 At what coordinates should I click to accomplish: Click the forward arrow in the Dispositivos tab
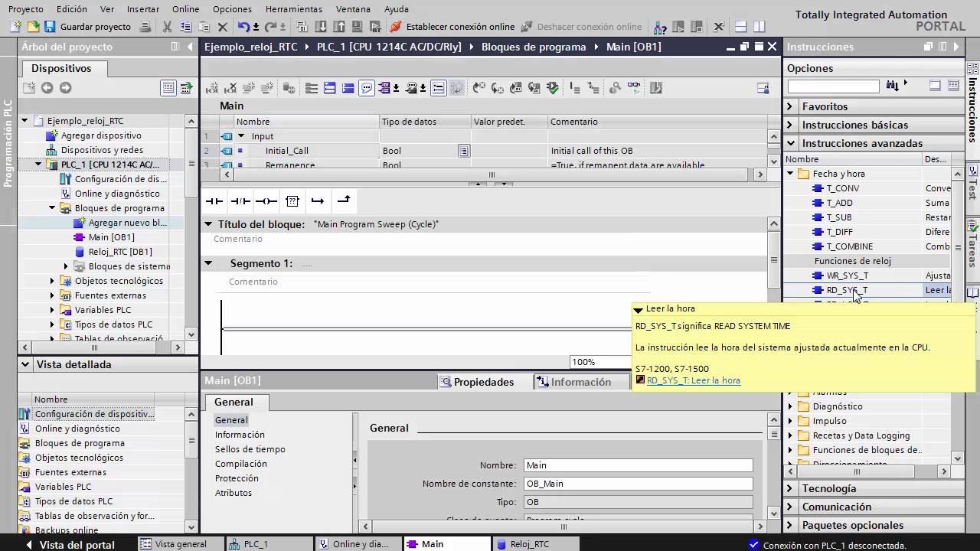[x=65, y=88]
